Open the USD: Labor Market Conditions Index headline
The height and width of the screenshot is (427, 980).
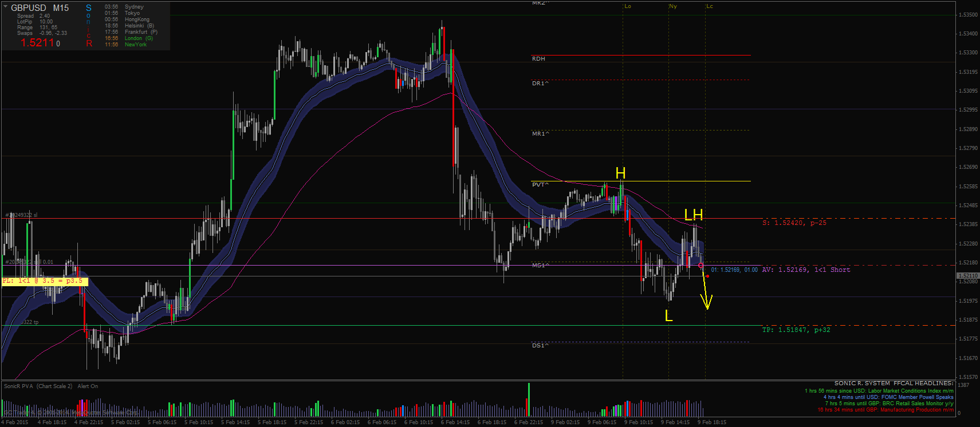879,391
